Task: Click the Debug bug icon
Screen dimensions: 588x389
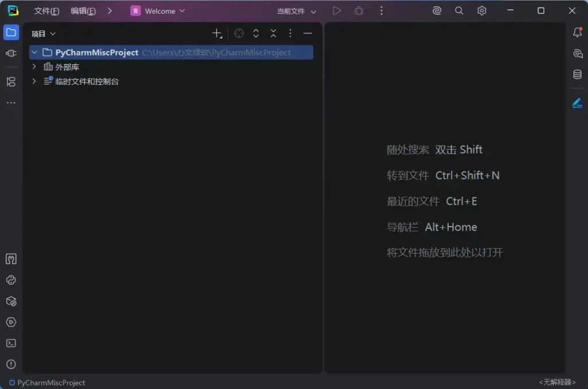Action: tap(359, 11)
